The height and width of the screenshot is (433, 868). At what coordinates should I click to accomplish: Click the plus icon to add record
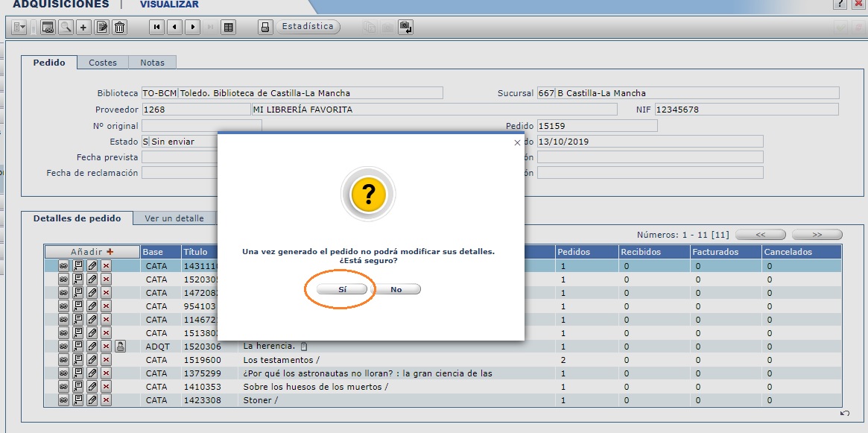point(83,27)
